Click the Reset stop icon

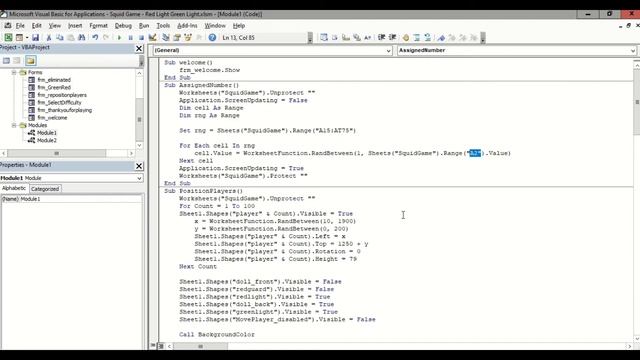141,38
